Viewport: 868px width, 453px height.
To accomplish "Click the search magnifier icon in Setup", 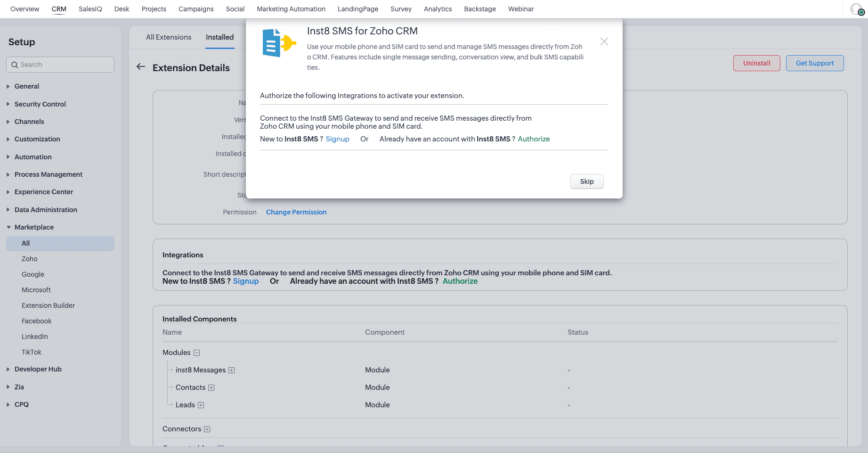I will [x=15, y=65].
